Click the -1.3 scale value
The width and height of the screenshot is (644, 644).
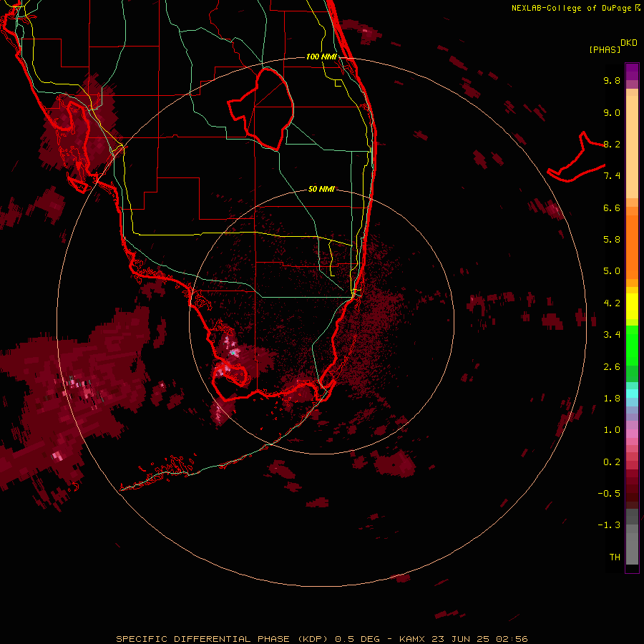(609, 525)
